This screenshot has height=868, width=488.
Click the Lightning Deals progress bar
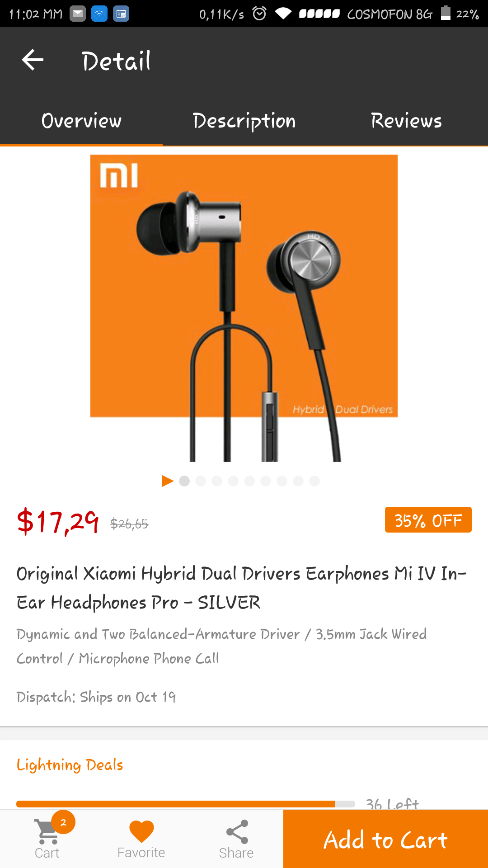tap(186, 804)
